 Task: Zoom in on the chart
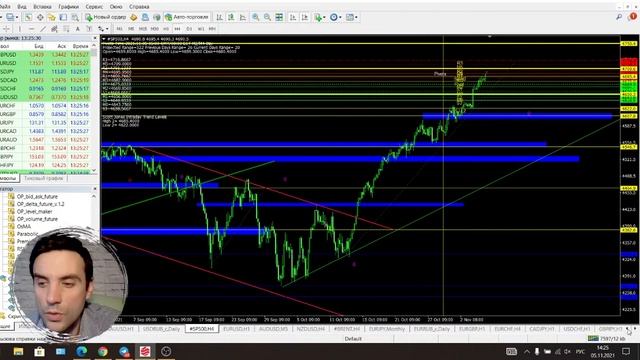pos(256,17)
